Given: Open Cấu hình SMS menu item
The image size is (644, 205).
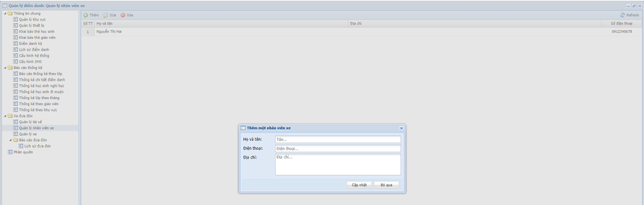Looking at the screenshot, I should pyautogui.click(x=30, y=61).
